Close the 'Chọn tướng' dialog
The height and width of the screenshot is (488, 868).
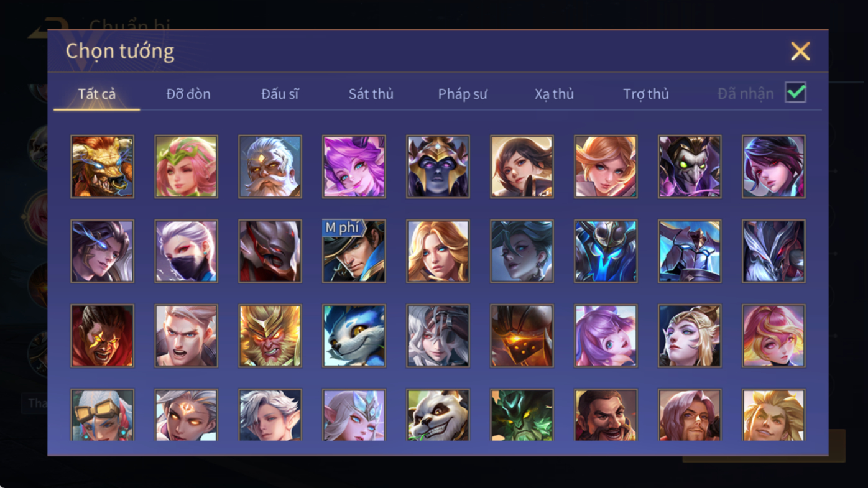pyautogui.click(x=800, y=51)
